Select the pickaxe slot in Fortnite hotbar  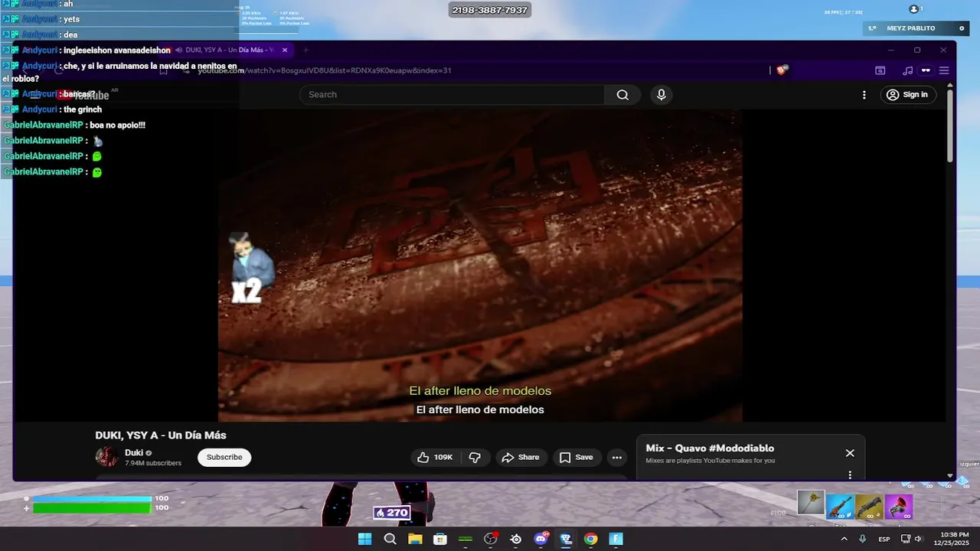(811, 503)
